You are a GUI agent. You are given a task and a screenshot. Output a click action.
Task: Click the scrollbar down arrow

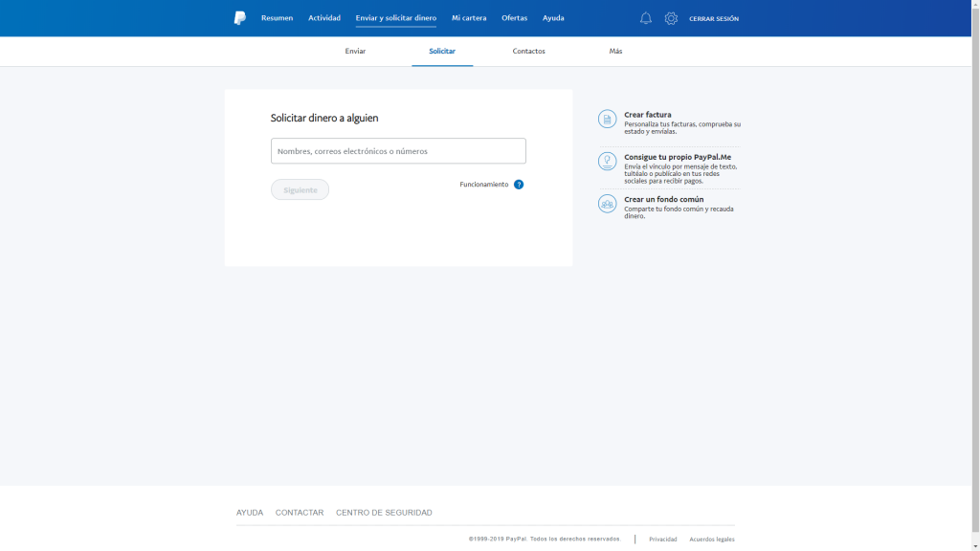click(x=975, y=546)
